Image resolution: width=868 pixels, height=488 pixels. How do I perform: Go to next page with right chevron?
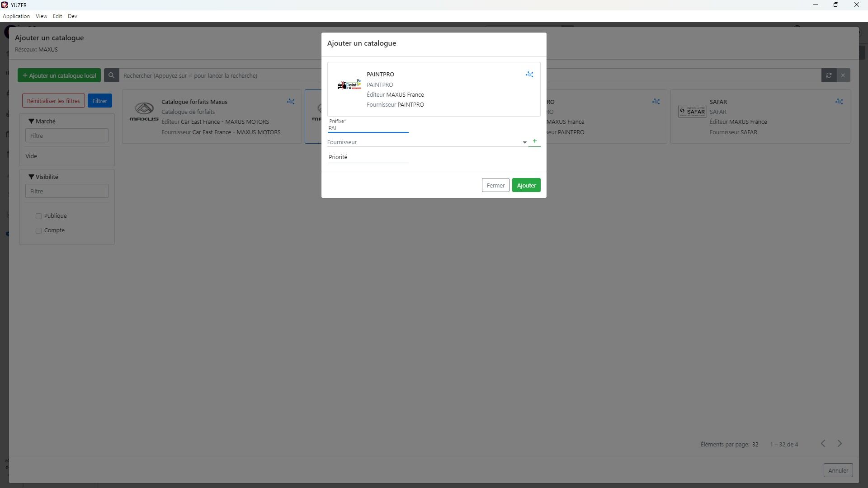coord(840,444)
